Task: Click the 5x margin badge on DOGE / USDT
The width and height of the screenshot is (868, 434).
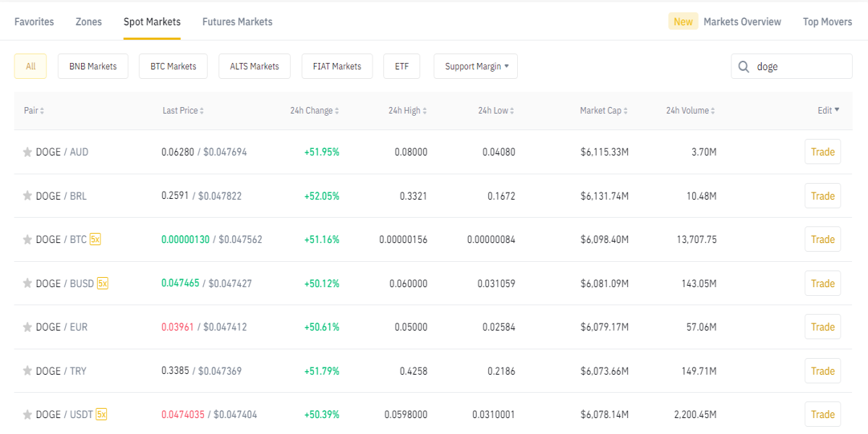Action: click(101, 414)
